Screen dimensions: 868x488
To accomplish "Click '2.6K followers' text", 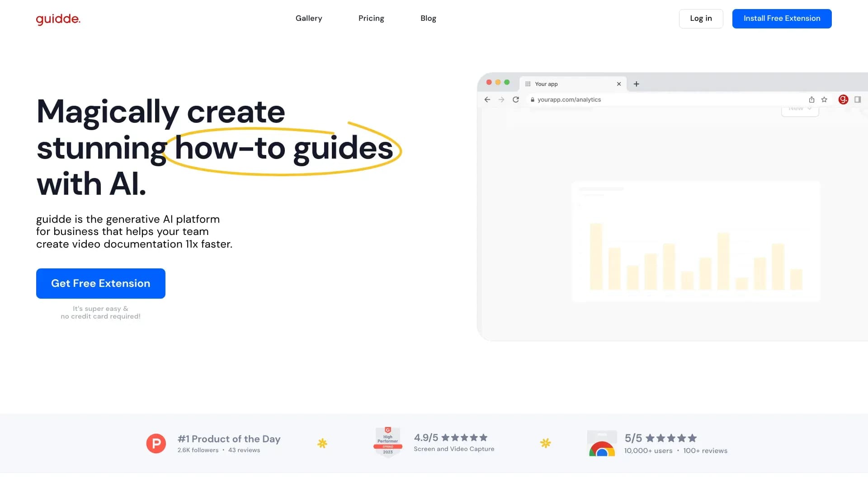I will click(198, 450).
